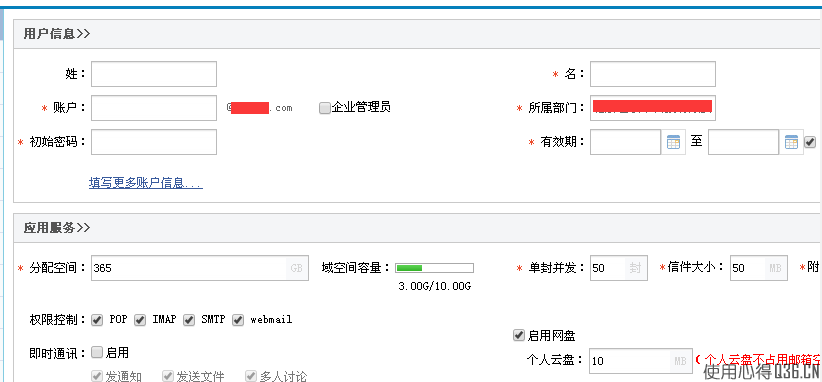Uncheck the webmail permission checkbox
822x382 pixels.
tap(238, 320)
